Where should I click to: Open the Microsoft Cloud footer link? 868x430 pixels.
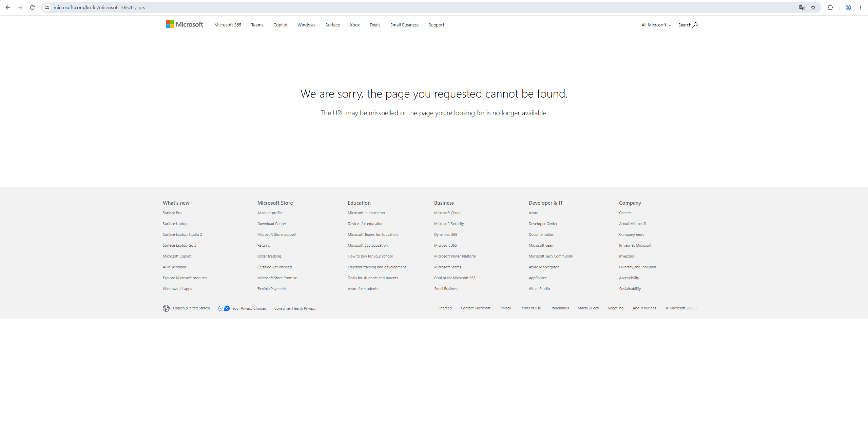[x=447, y=213]
